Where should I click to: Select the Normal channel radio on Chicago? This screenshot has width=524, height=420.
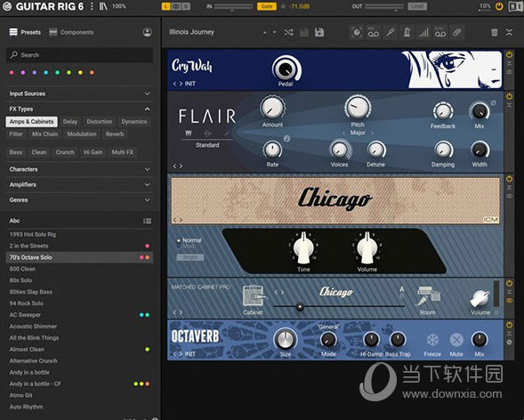[x=179, y=240]
